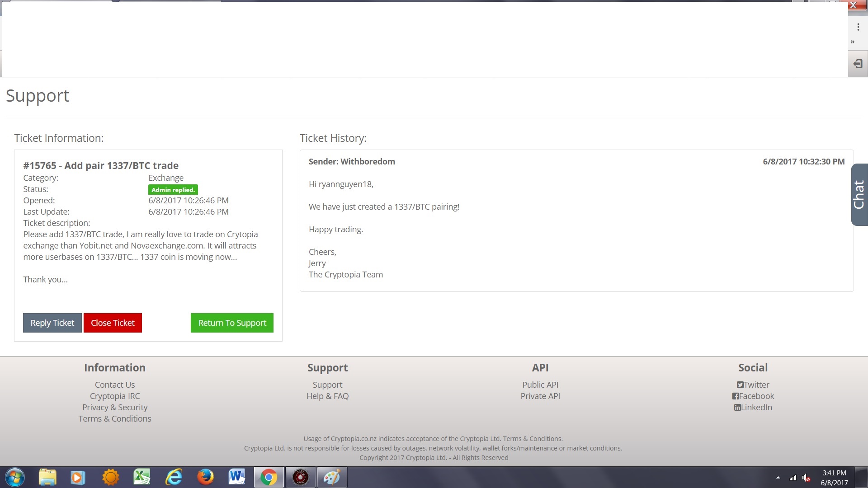
Task: Click the network signal tray icon
Action: click(793, 478)
